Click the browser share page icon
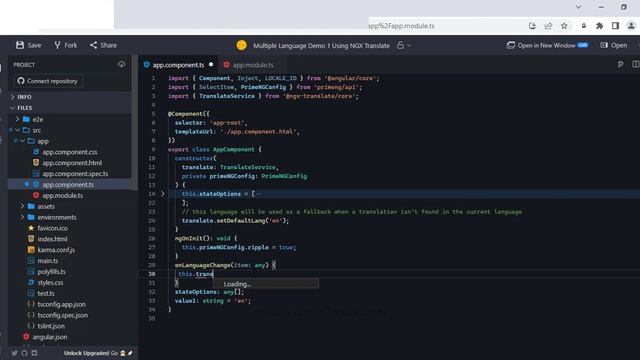Screen dimensions: 640x360 (x=548, y=26)
